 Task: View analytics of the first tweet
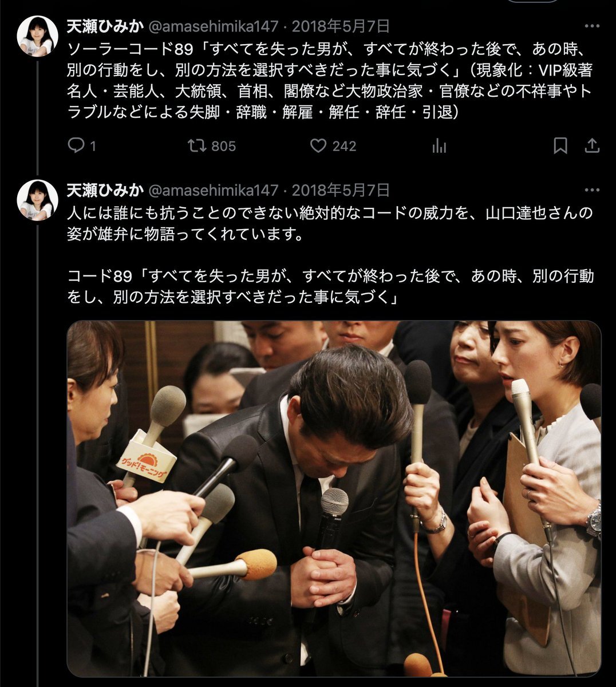440,146
